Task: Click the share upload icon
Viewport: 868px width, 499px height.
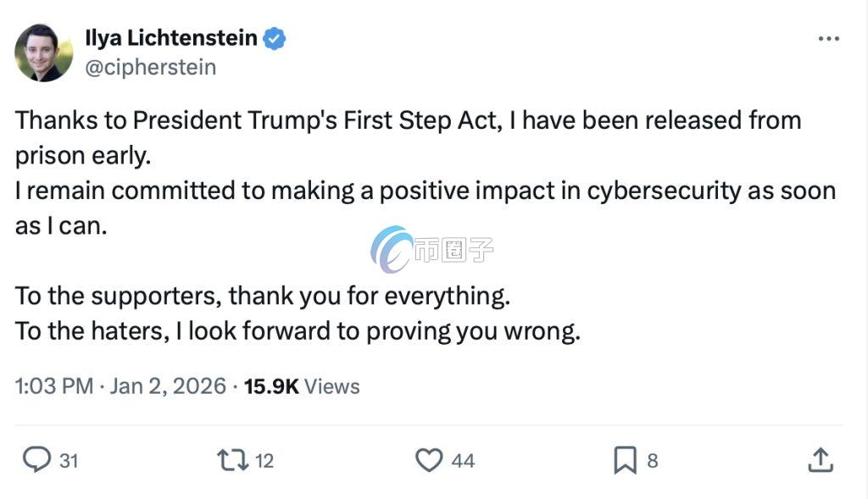Action: 819,460
